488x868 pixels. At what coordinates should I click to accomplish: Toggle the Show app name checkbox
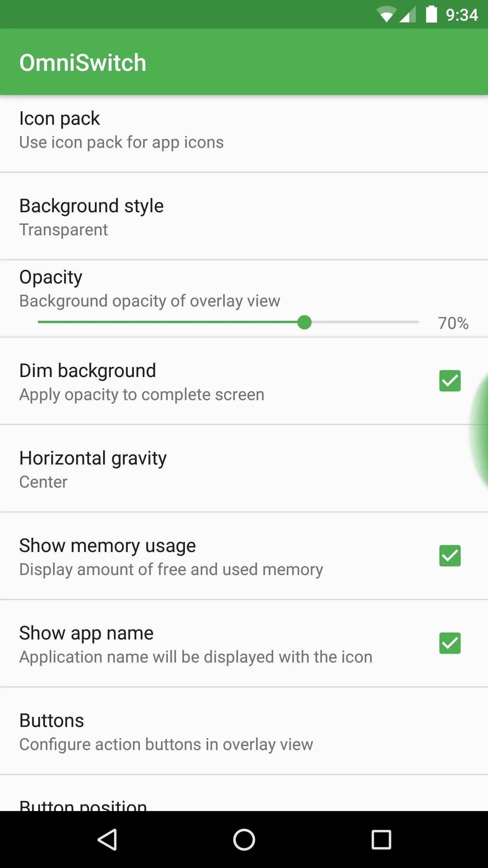450,643
